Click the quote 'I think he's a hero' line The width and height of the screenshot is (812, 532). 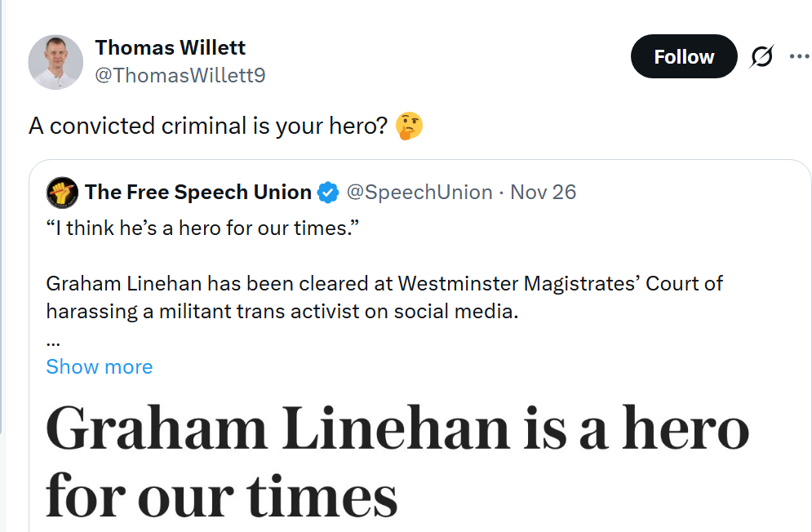click(202, 228)
